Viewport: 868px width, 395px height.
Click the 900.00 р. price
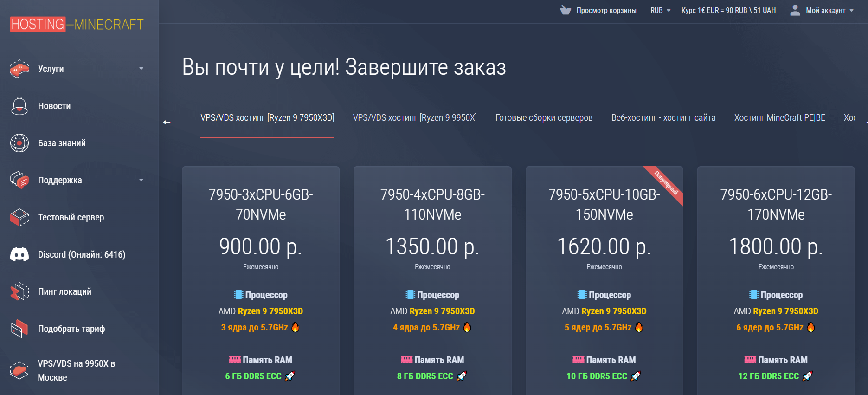pos(261,246)
